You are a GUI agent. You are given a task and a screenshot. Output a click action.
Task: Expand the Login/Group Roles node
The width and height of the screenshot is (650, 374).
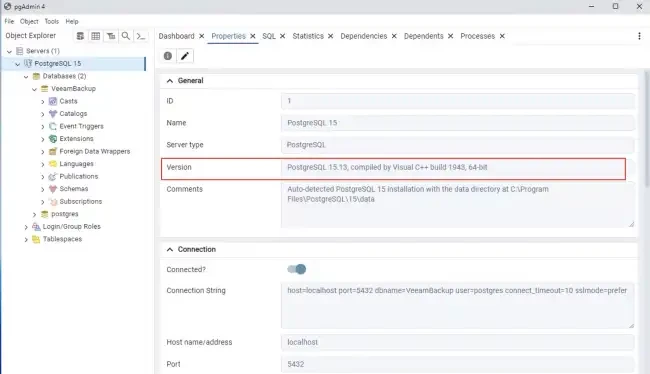(26, 227)
